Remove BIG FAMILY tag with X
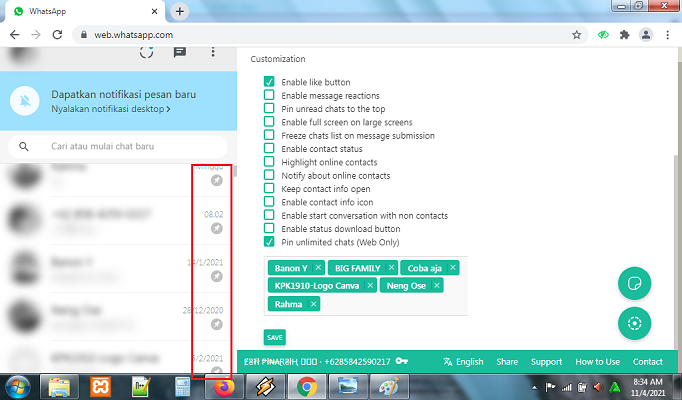The height and width of the screenshot is (400, 682). pos(391,268)
